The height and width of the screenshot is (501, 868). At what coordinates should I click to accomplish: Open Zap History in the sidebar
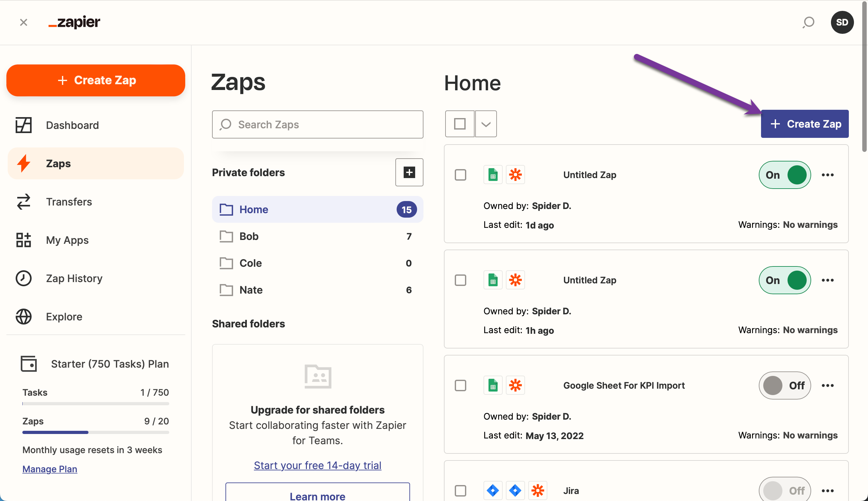(x=96, y=278)
